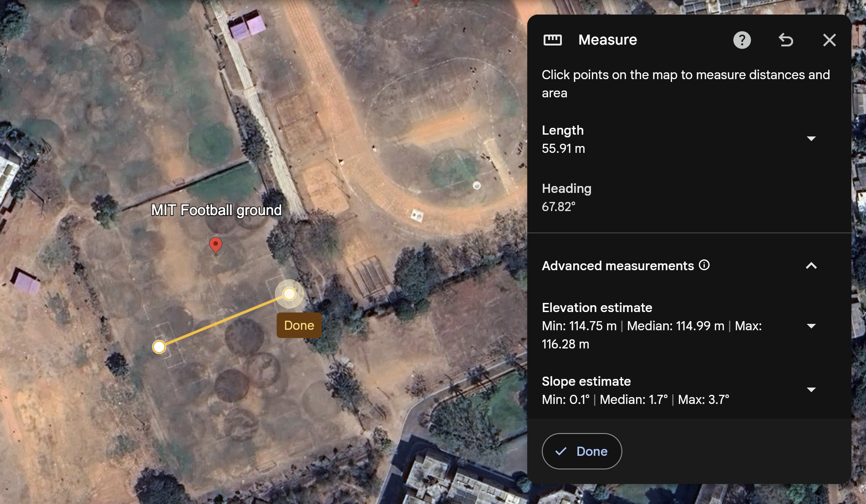Expand the Elevation estimate details
866x504 pixels.
[812, 326]
